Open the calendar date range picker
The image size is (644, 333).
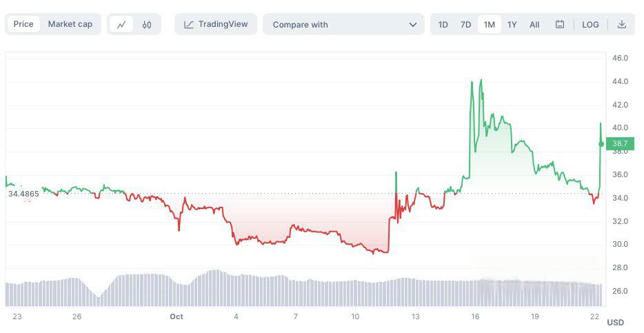[x=560, y=25]
